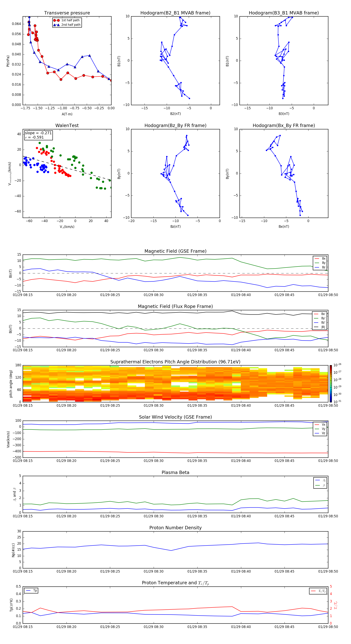
Task: Click the "Proton Temperature and Te/Tp" title
Action: tap(175, 583)
